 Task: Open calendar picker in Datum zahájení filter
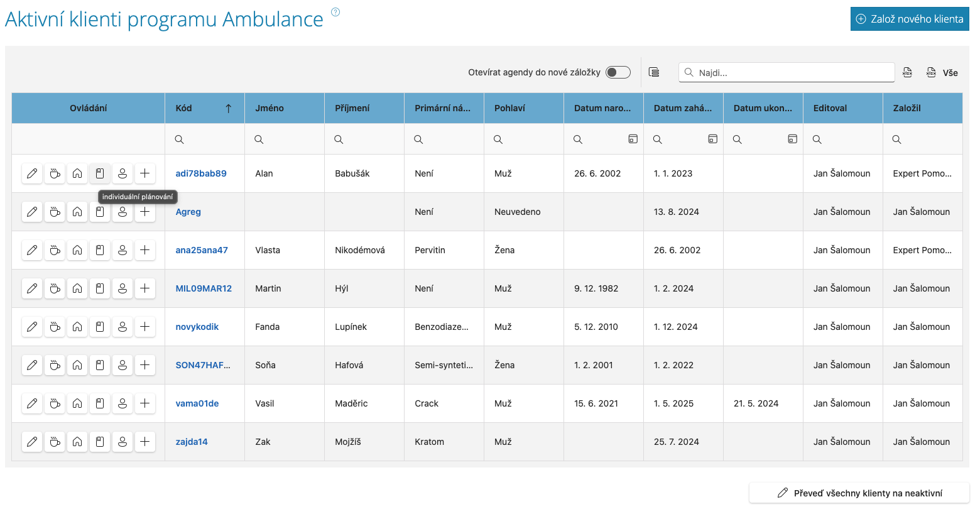click(x=712, y=139)
